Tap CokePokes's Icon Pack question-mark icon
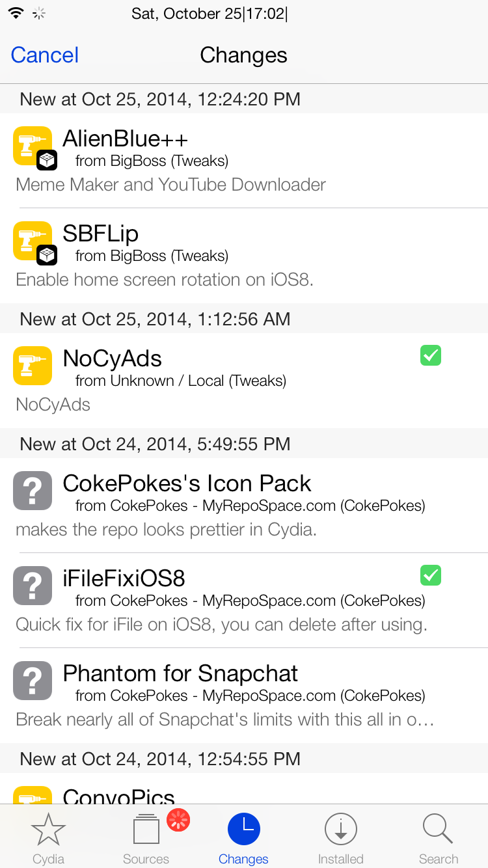The image size is (488, 868). coord(33,491)
